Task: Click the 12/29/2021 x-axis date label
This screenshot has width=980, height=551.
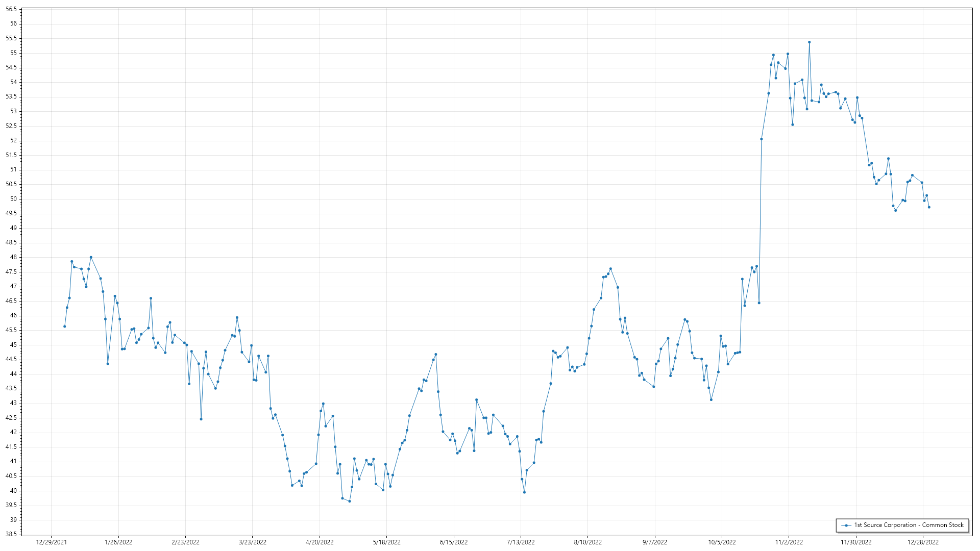Action: point(52,542)
